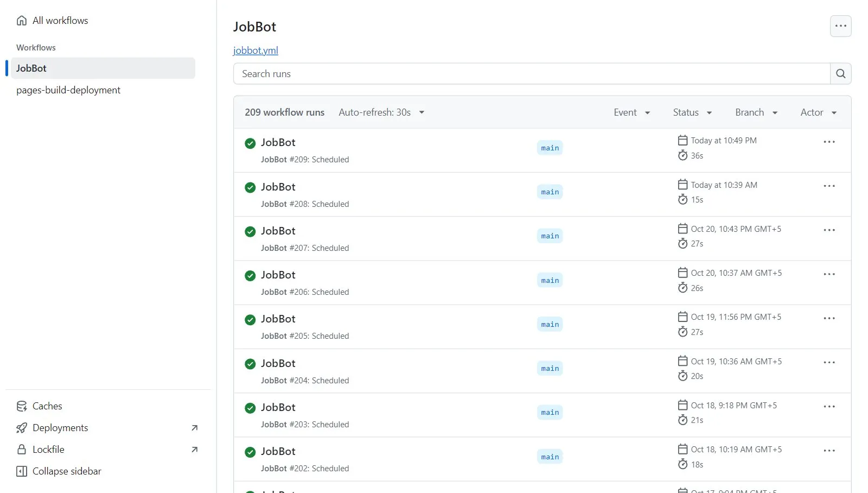The image size is (868, 493).
Task: Open options menu for run #206
Action: click(829, 274)
